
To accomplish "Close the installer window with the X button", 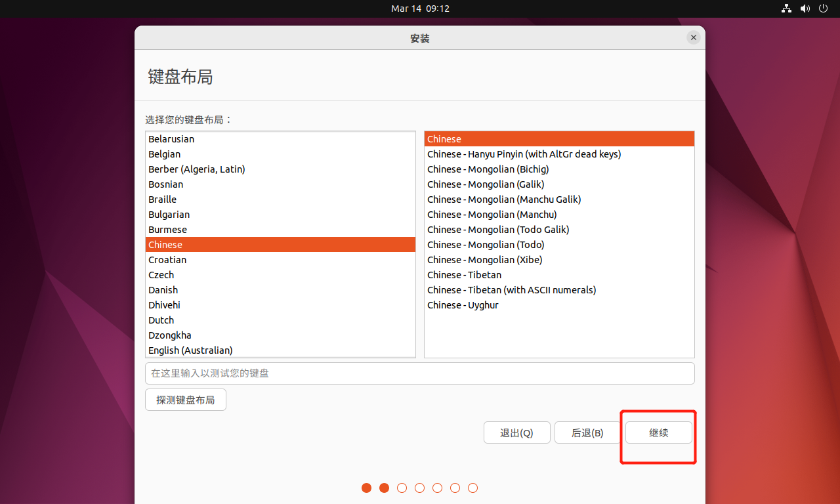I will tap(694, 38).
